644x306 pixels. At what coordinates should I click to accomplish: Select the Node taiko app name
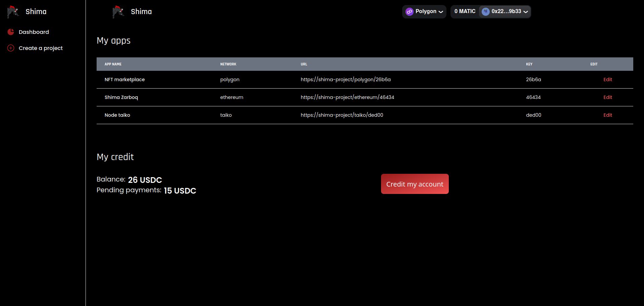point(117,115)
